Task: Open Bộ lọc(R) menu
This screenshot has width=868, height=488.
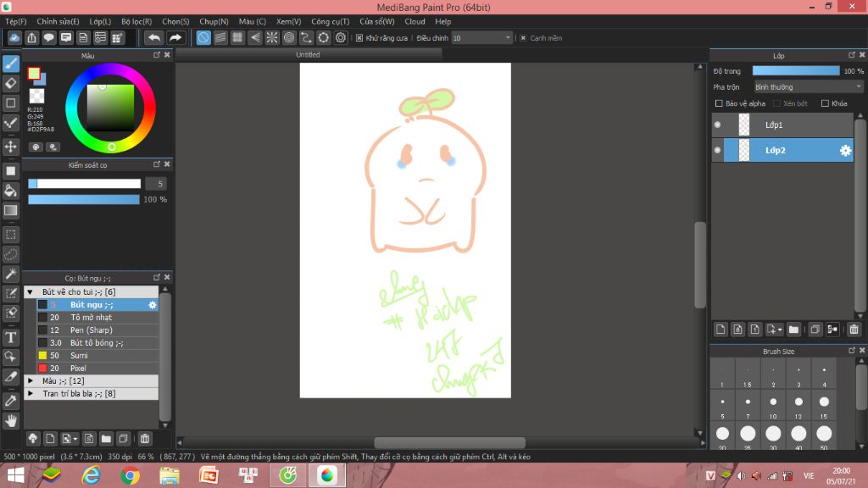Action: (x=136, y=21)
